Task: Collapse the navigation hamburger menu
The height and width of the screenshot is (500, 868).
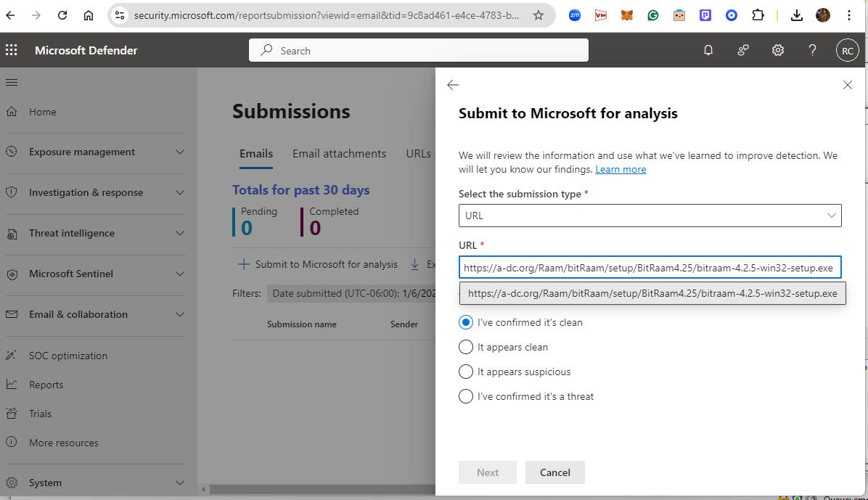Action: tap(12, 83)
